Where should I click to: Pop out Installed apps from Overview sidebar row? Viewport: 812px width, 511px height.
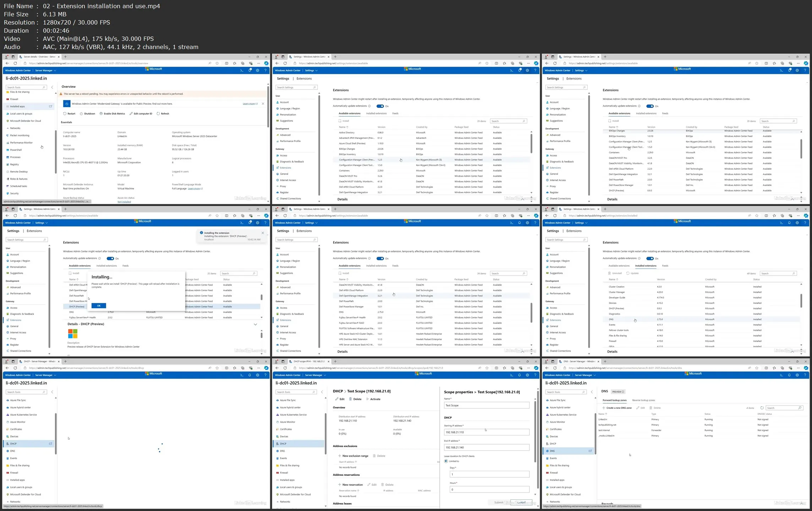(50, 106)
